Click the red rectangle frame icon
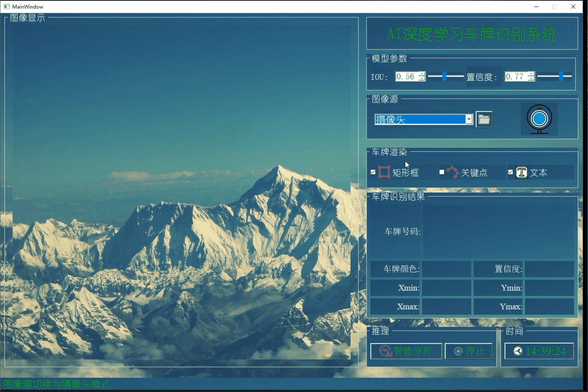 coord(384,172)
